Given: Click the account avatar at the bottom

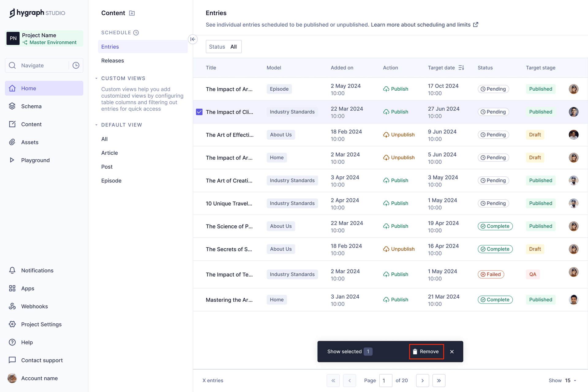Looking at the screenshot, I should click(x=12, y=378).
